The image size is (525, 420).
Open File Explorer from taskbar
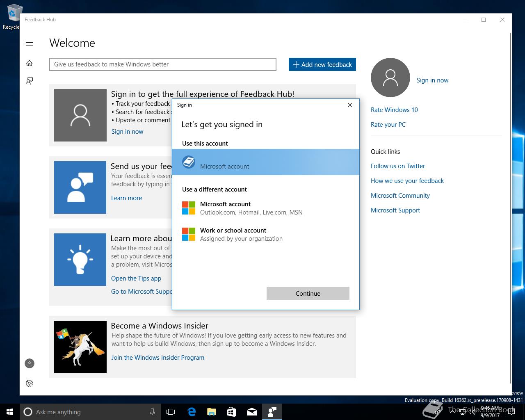pos(212,412)
